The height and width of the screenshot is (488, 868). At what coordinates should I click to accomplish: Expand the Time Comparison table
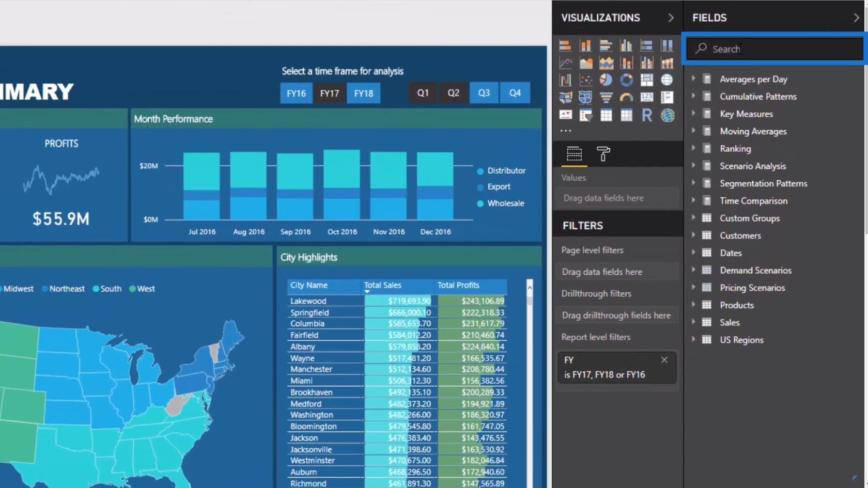click(694, 200)
